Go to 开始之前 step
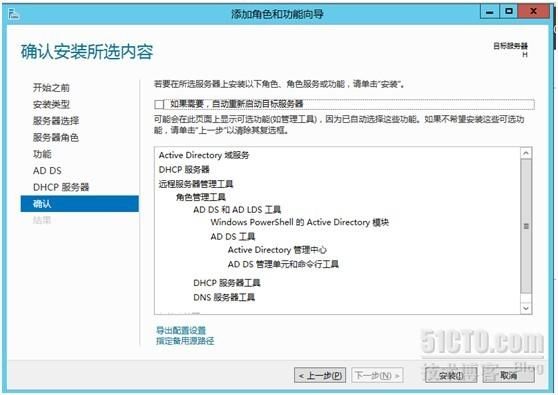This screenshot has height=395, width=558. 51,88
